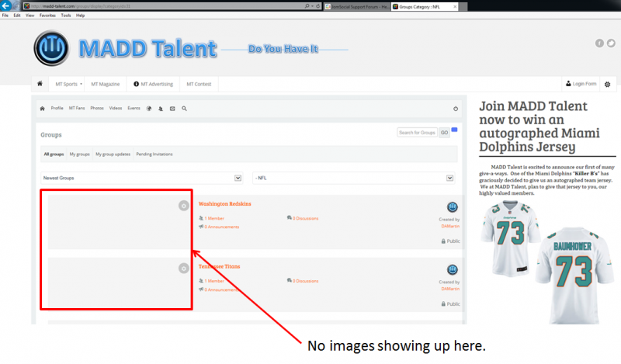
Task: Open the NFL category dropdown
Action: pyautogui.click(x=354, y=178)
